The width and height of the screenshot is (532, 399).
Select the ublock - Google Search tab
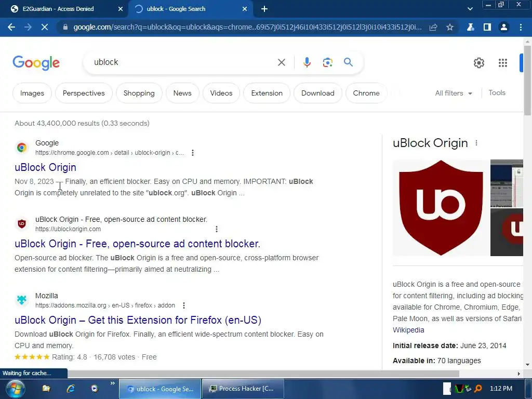[x=190, y=9]
